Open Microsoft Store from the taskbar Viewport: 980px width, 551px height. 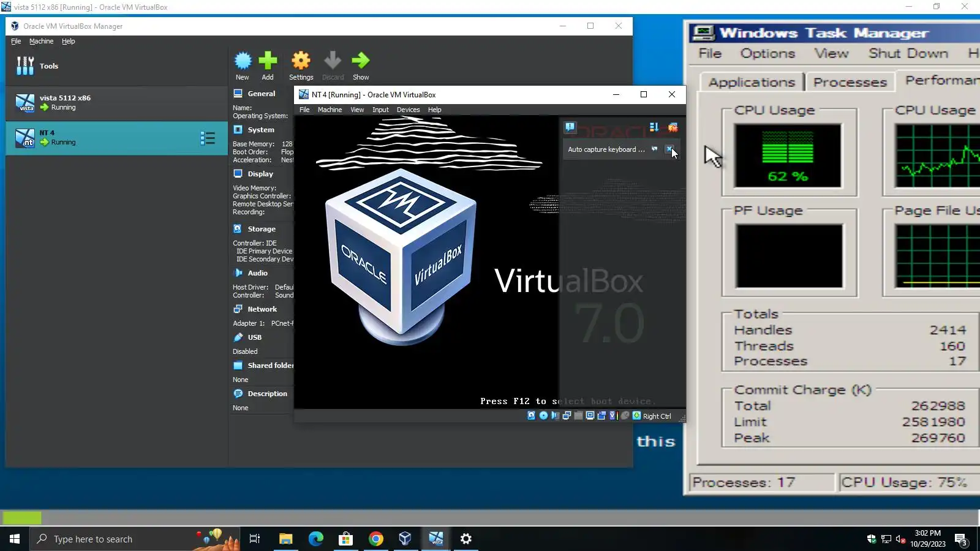coord(345,539)
